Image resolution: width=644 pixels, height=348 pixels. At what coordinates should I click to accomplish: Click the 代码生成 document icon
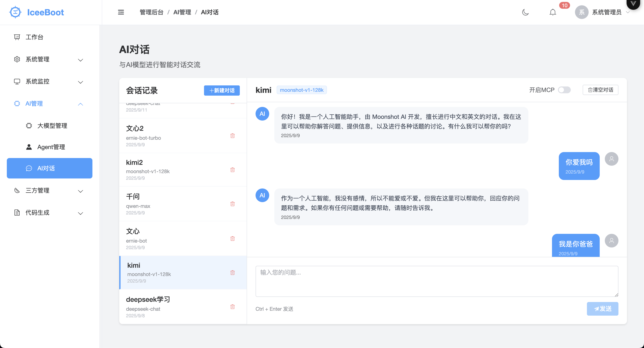click(x=17, y=213)
